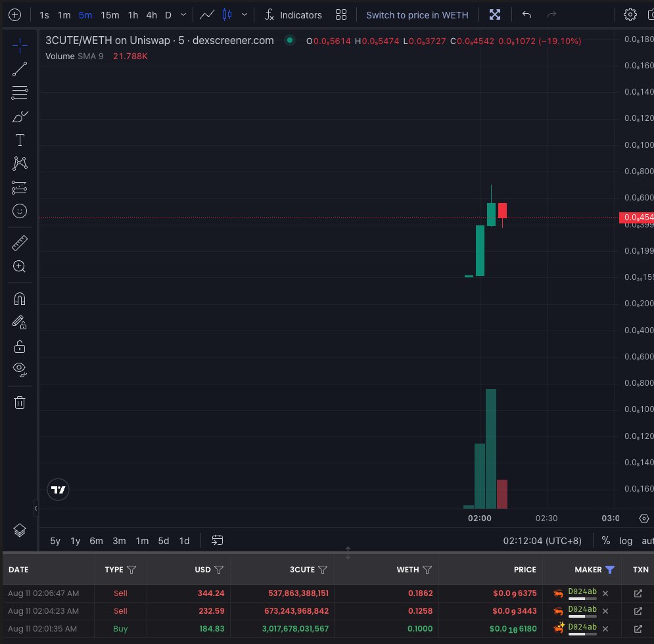This screenshot has height=644, width=654.
Task: Toggle hide all drawings eye icon
Action: tap(20, 369)
